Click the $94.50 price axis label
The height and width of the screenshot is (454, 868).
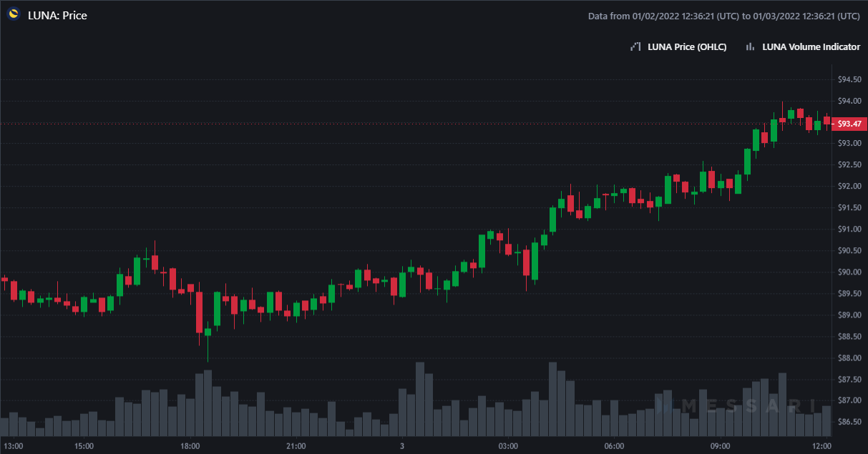(849, 79)
